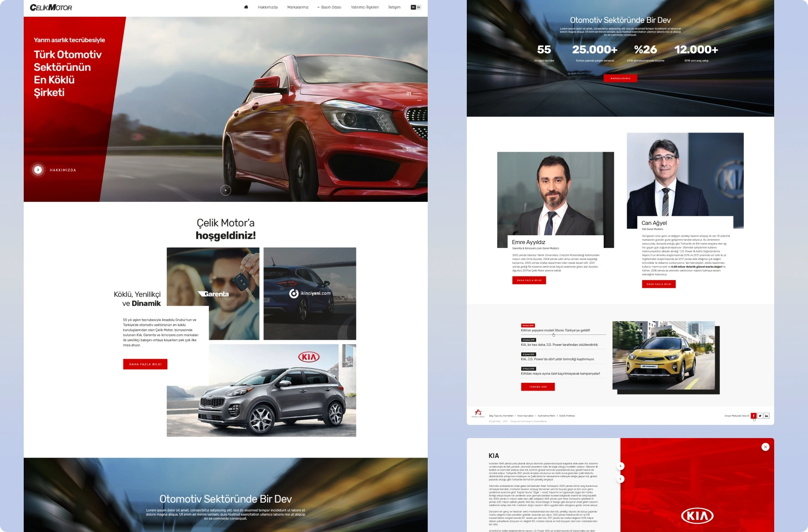This screenshot has height=532, width=808.
Task: Open the Yatırımcı İlişkileri menu item
Action: coord(364,7)
